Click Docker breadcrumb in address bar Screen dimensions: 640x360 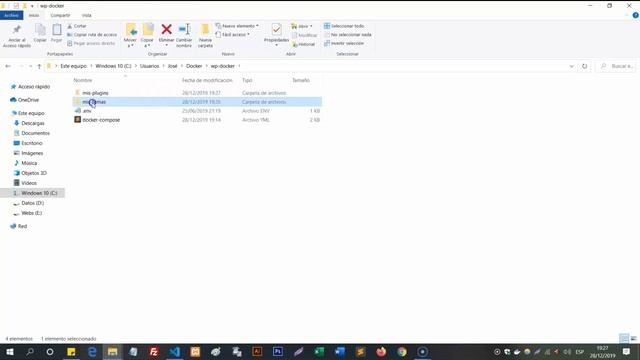point(194,66)
